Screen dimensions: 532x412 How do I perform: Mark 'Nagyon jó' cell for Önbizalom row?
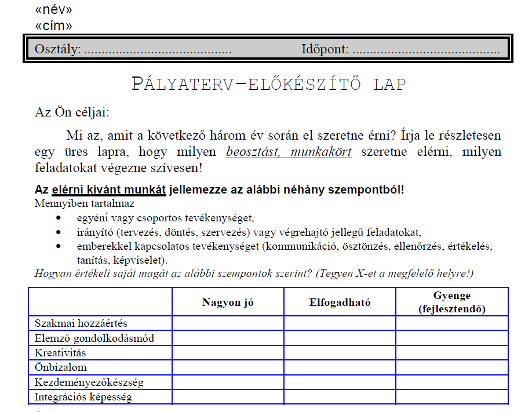click(x=228, y=367)
